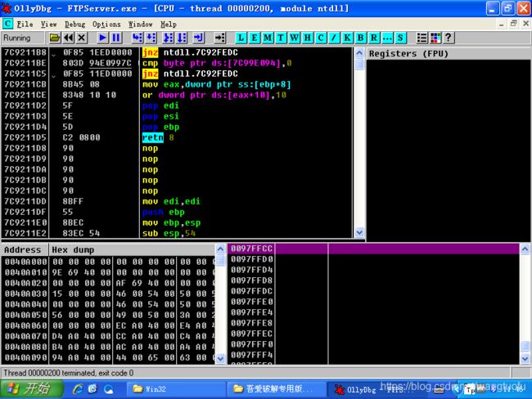Click the thread terminated status bar message
This screenshot has height=399, width=532.
point(69,373)
